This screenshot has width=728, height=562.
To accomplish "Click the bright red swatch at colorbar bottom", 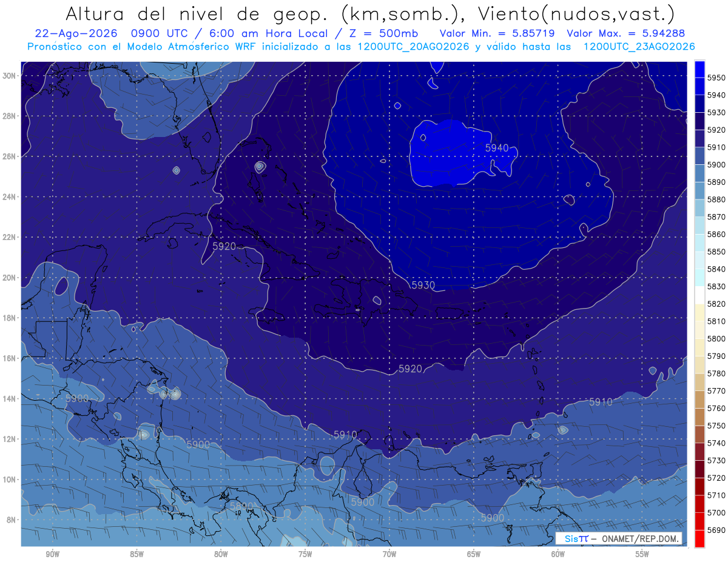I will pyautogui.click(x=699, y=538).
